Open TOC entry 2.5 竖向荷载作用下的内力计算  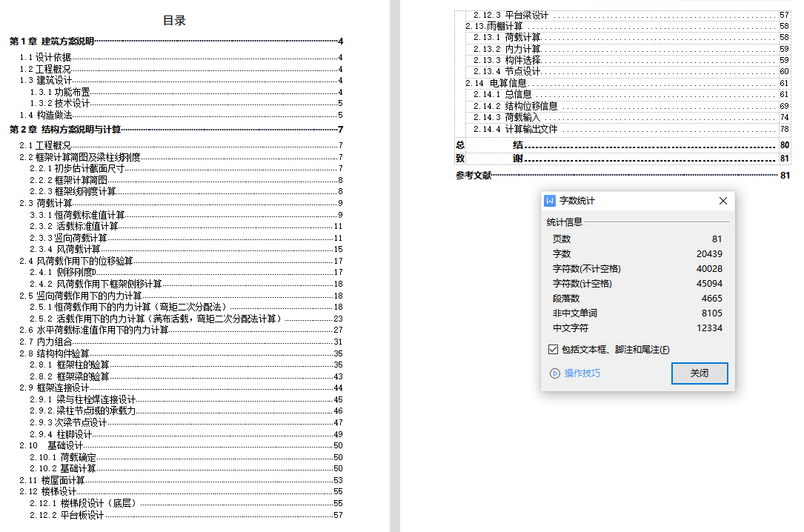coord(181,296)
